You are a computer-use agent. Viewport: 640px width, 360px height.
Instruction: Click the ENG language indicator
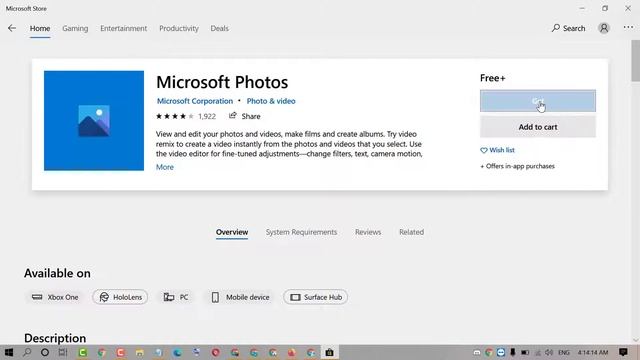[564, 352]
